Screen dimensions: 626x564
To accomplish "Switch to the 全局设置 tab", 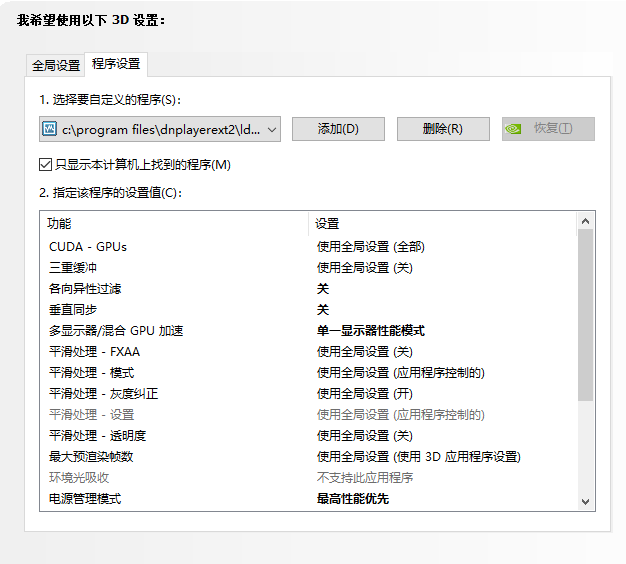I will click(x=56, y=65).
